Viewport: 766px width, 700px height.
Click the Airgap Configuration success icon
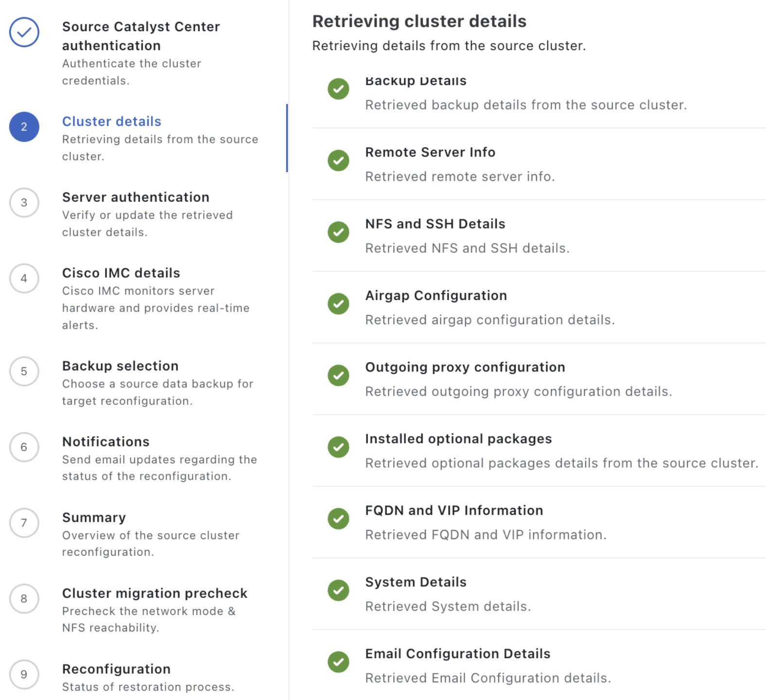(x=338, y=304)
